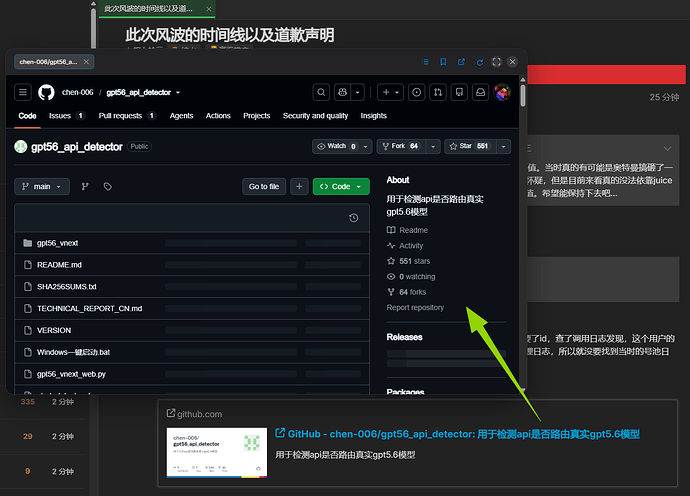Open the issues circle-dot icon

417,92
